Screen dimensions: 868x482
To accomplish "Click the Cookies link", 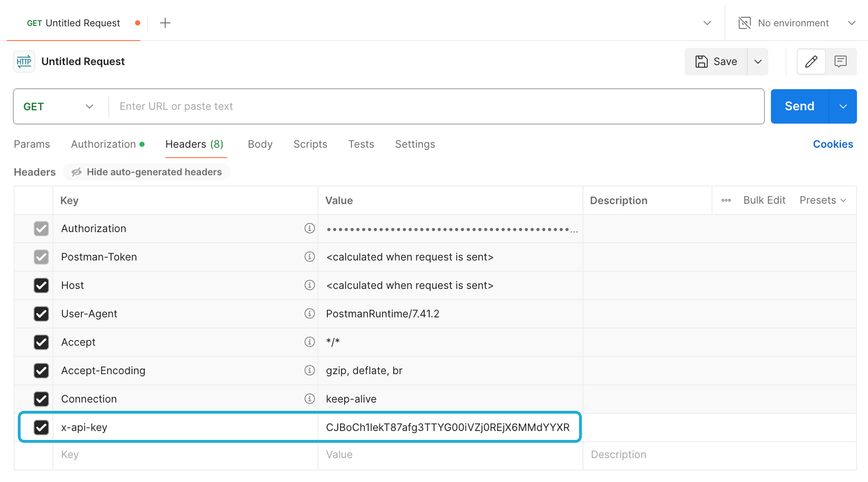I will coord(833,144).
